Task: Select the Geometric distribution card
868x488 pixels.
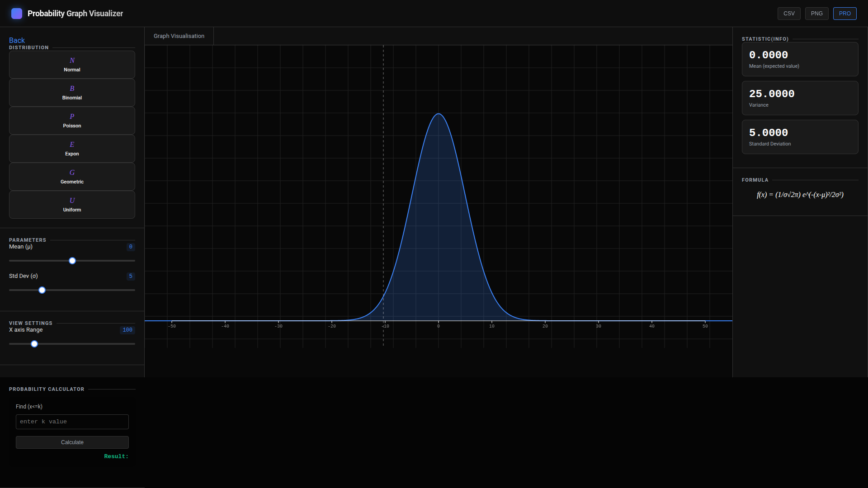Action: 72,177
